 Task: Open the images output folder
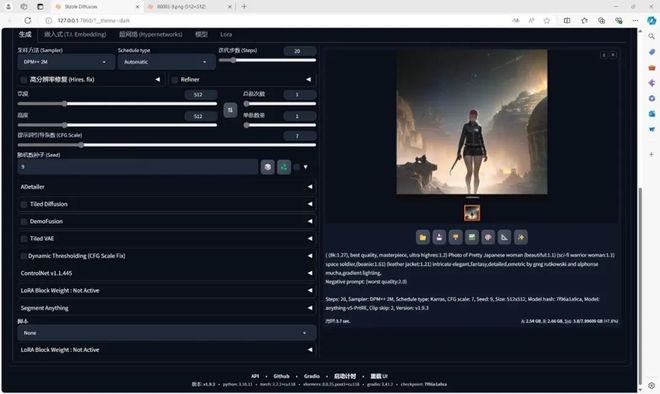point(423,237)
